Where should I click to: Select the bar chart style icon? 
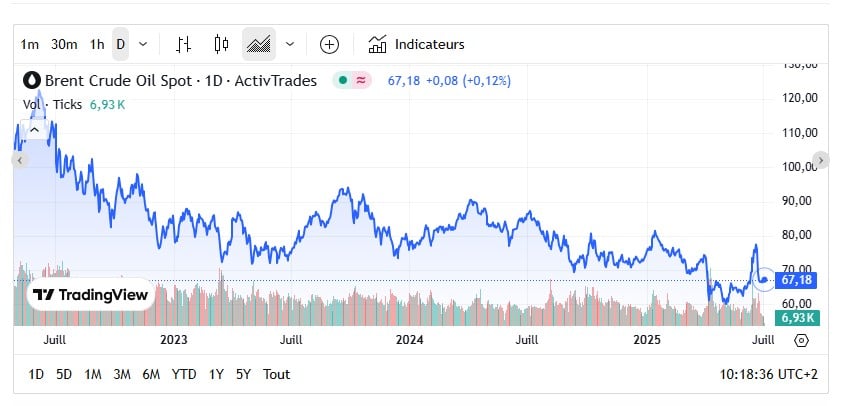coord(183,44)
